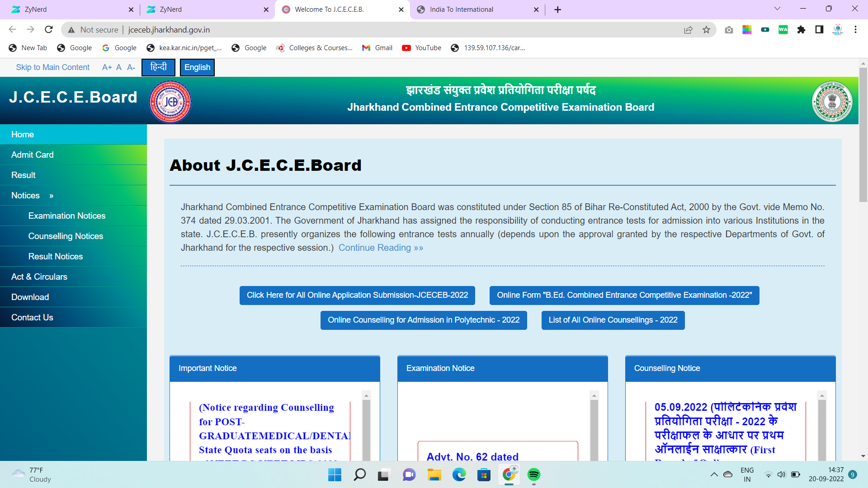Close the Welcome To J.C.E.C.E.B. tab
Image resolution: width=868 pixels, height=488 pixels.
(401, 9)
